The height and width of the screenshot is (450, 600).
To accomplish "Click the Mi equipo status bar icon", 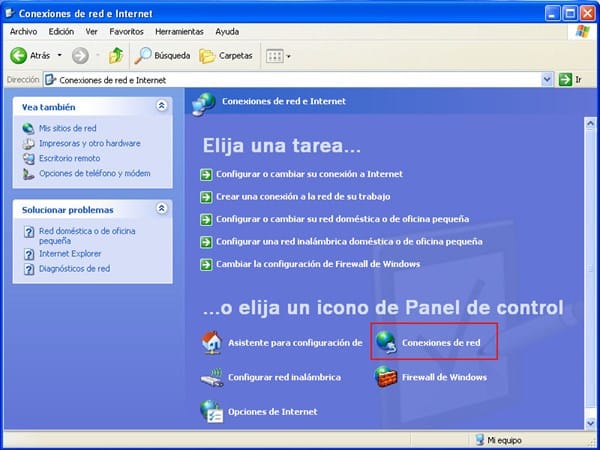I will click(479, 440).
